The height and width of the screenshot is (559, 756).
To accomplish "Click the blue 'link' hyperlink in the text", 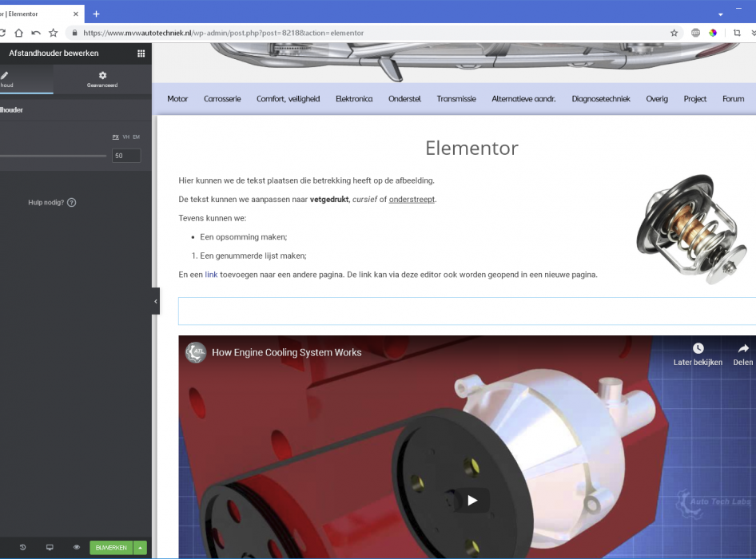I will pyautogui.click(x=211, y=275).
